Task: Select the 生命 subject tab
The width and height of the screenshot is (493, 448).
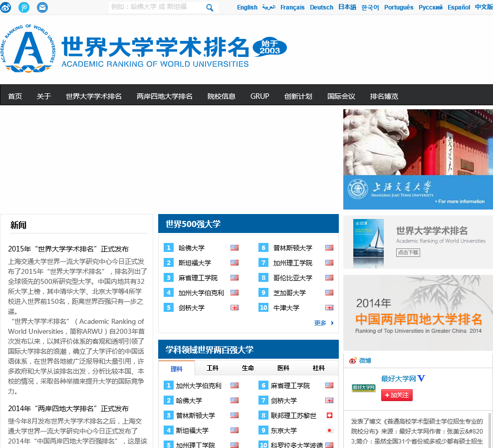Action: (x=248, y=368)
